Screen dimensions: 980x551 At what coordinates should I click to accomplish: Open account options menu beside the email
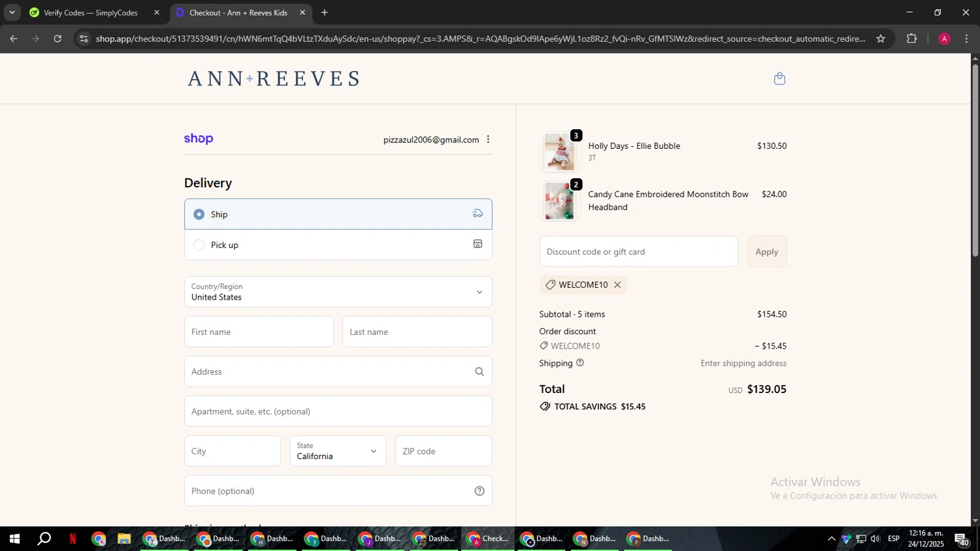[x=488, y=139]
